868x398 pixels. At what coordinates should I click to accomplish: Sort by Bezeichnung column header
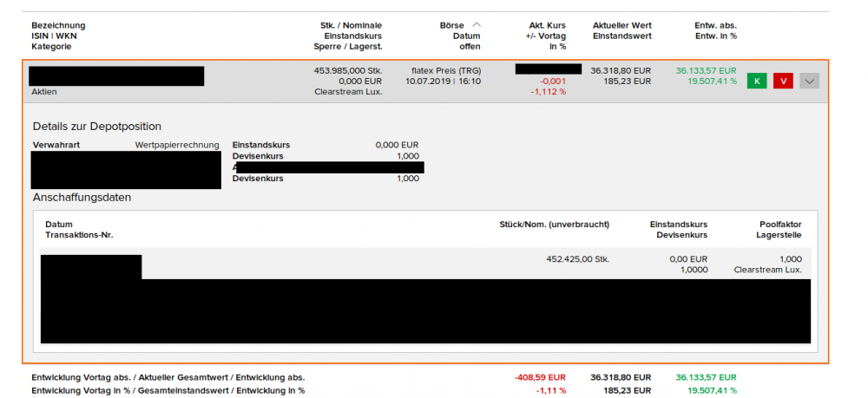click(x=59, y=25)
